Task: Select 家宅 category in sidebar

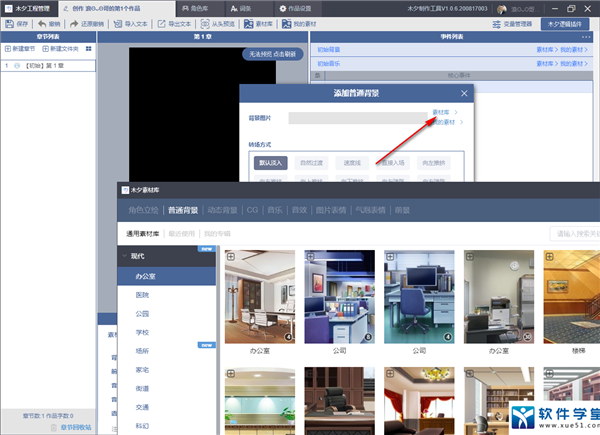Action: point(142,370)
